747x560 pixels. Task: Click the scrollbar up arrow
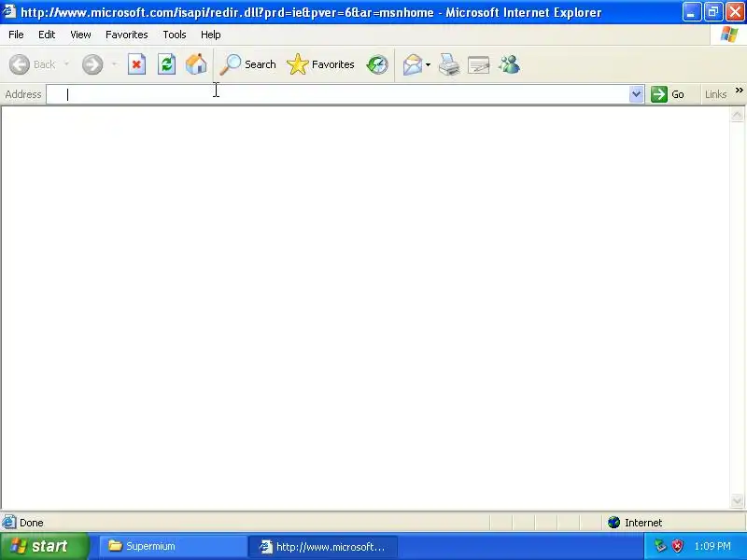[737, 115]
